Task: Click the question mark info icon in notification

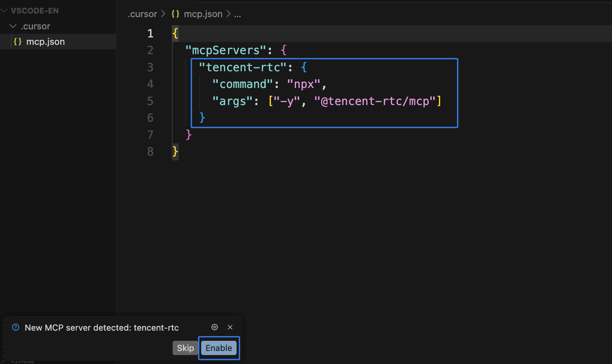Action: click(15, 327)
